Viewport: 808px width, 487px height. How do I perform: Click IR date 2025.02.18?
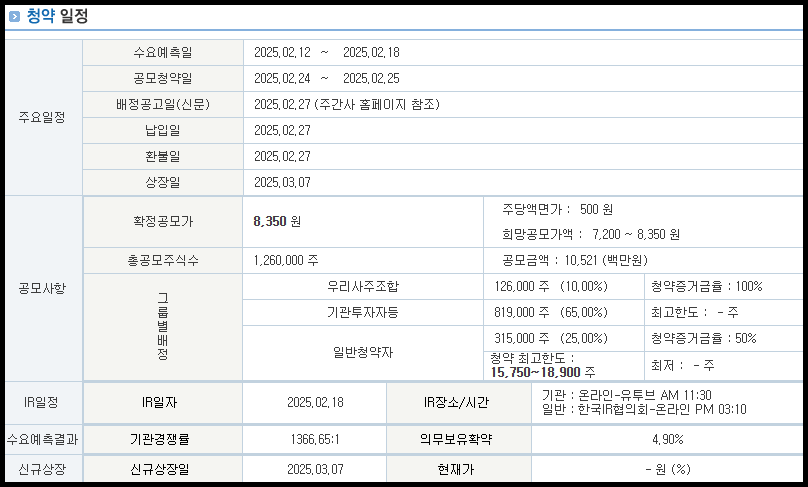point(315,402)
